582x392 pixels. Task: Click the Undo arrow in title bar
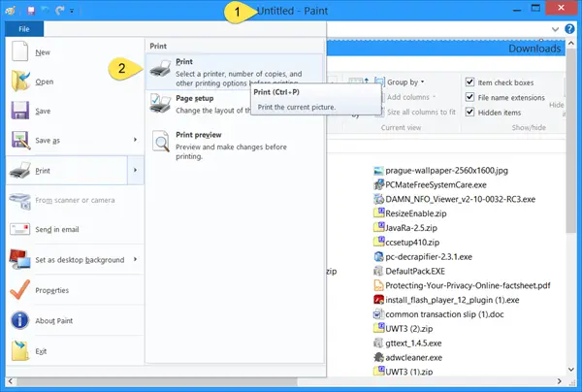(x=46, y=11)
